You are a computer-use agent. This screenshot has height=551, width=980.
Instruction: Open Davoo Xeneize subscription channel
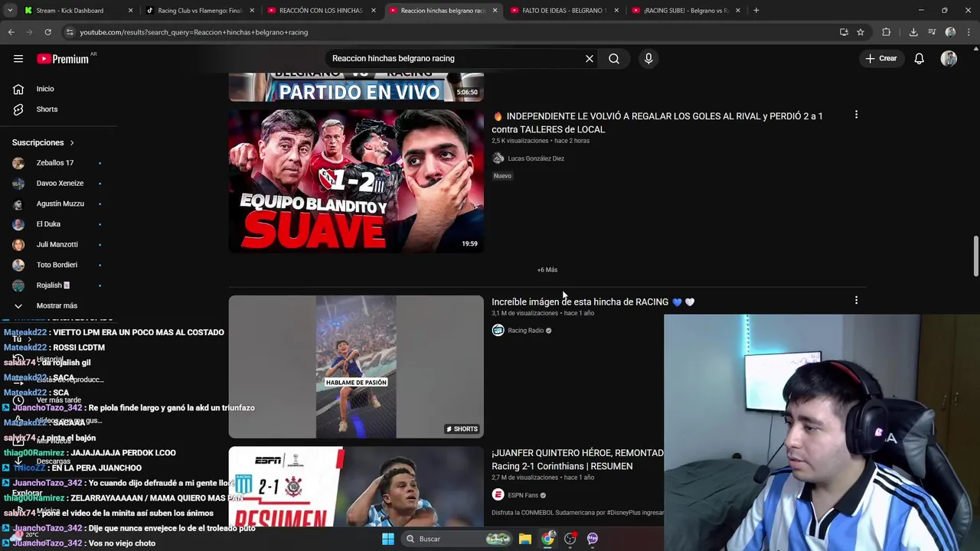tap(60, 184)
